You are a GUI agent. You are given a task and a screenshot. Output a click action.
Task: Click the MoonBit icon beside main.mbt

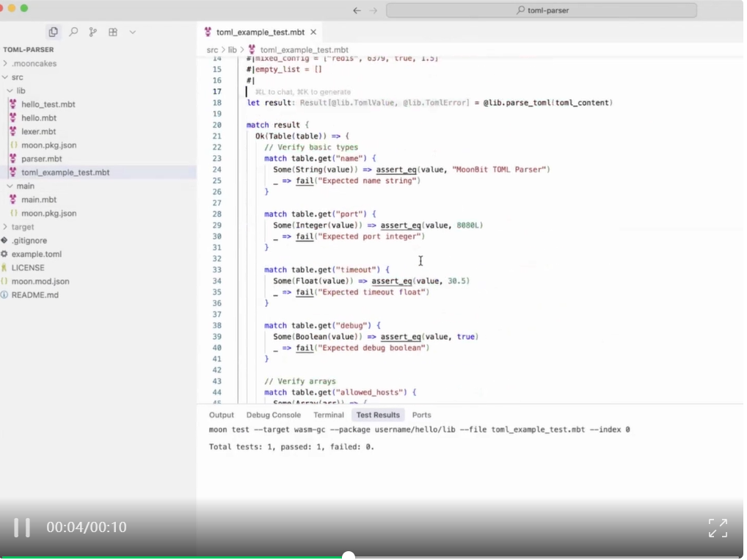(x=13, y=199)
